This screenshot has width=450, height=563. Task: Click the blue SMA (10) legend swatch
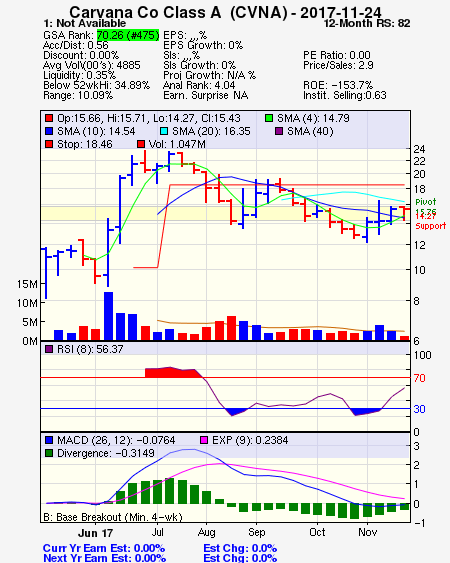pyautogui.click(x=49, y=131)
